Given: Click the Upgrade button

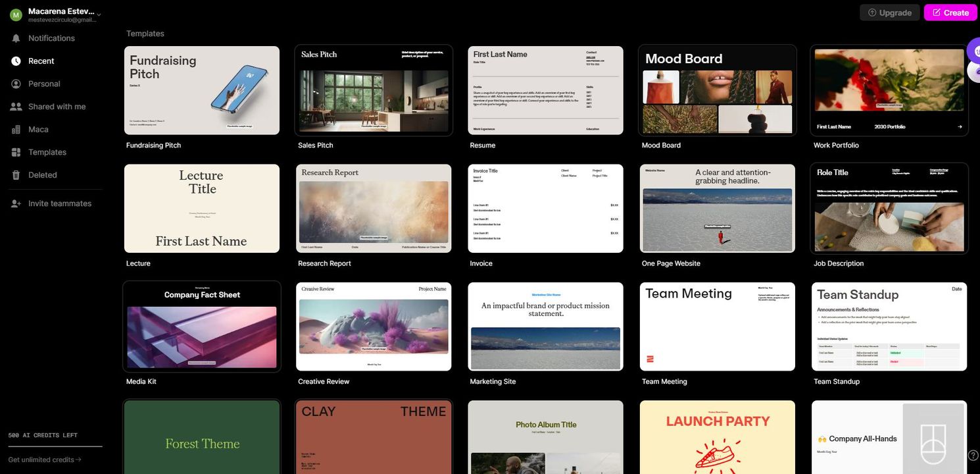Looking at the screenshot, I should pyautogui.click(x=889, y=13).
